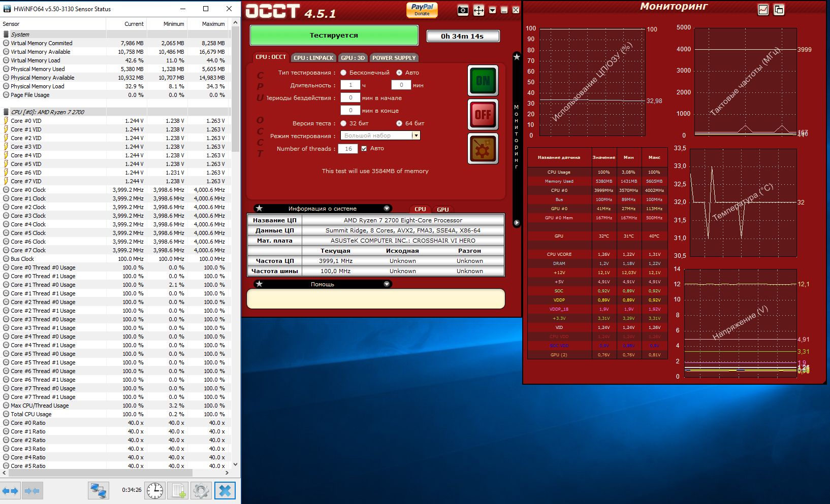830x504 pixels.
Task: Click the HWiNFO scroll up arrow
Action: [x=235, y=23]
